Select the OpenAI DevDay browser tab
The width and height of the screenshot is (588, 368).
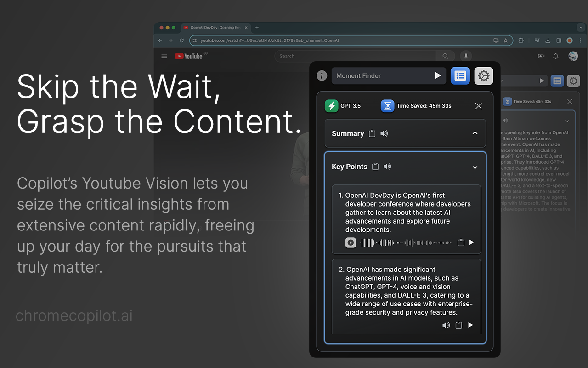[x=215, y=28]
